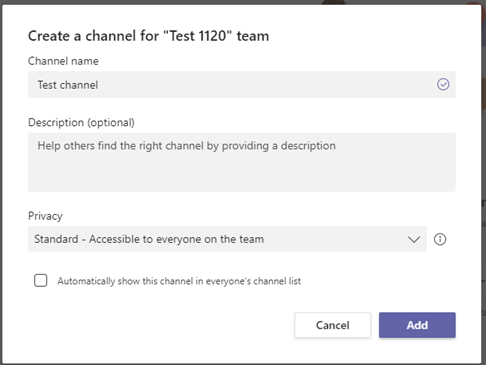
Task: Click the "Privacy" label
Action: (45, 216)
